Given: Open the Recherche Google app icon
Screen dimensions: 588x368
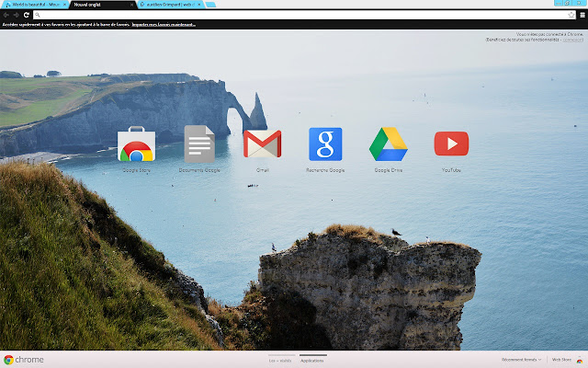Looking at the screenshot, I should point(325,144).
